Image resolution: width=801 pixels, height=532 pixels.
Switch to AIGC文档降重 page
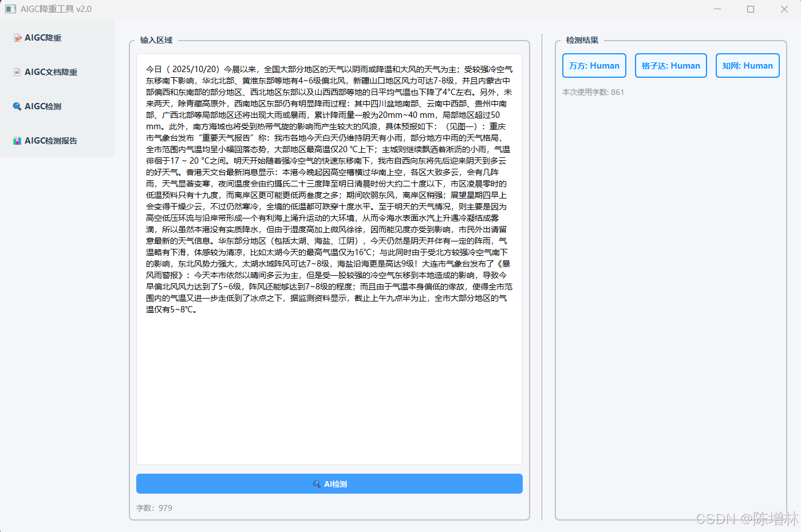(57, 72)
